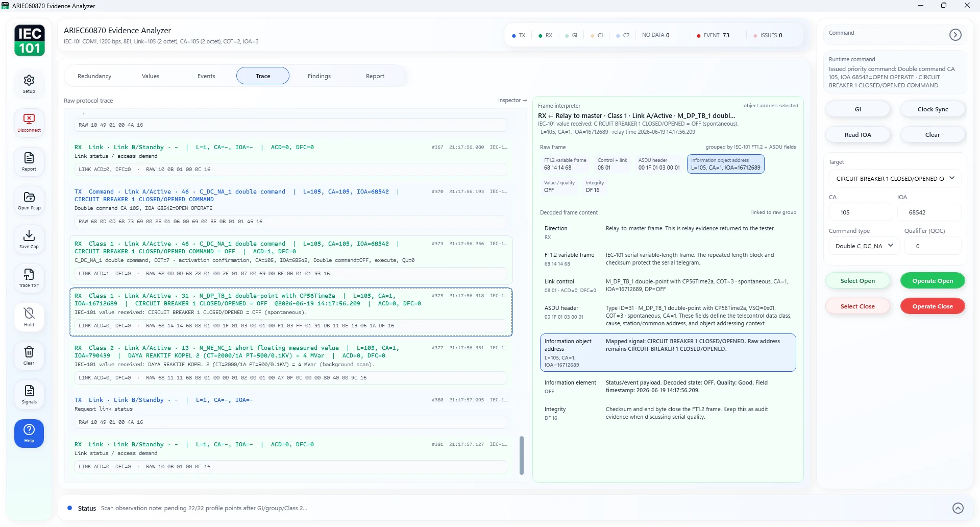Viewport: 980px width, 527px height.
Task: Open the Report document icon in sidebar
Action: (x=29, y=161)
